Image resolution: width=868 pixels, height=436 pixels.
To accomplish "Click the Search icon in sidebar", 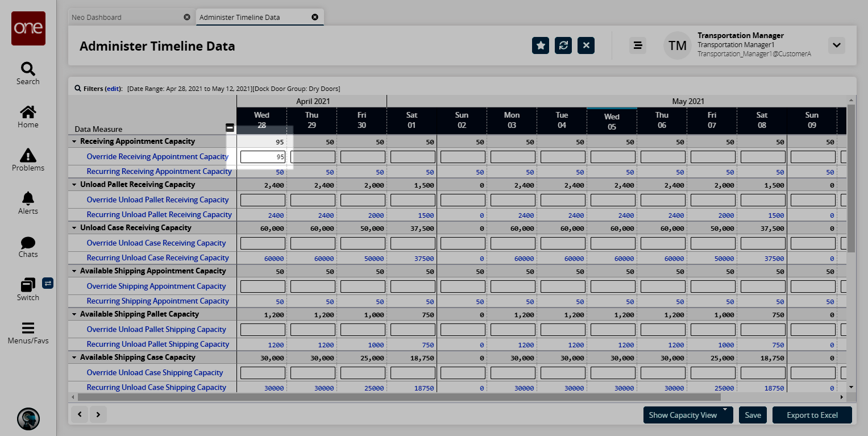I will pyautogui.click(x=28, y=69).
